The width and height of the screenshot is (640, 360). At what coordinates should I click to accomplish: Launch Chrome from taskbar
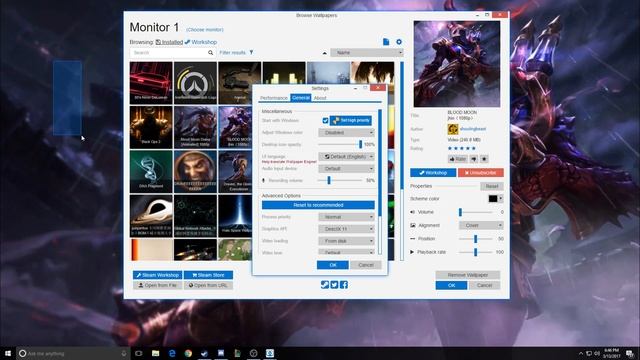pos(188,353)
